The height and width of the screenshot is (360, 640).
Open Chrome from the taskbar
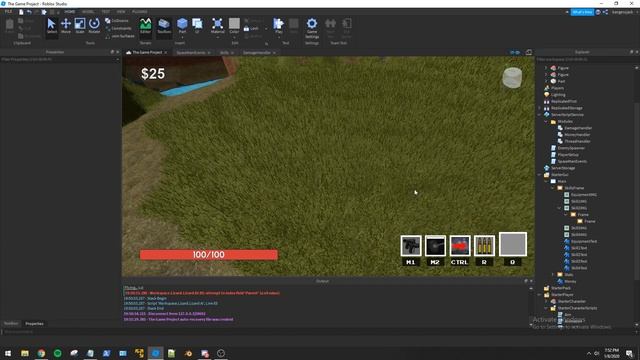pos(41,353)
